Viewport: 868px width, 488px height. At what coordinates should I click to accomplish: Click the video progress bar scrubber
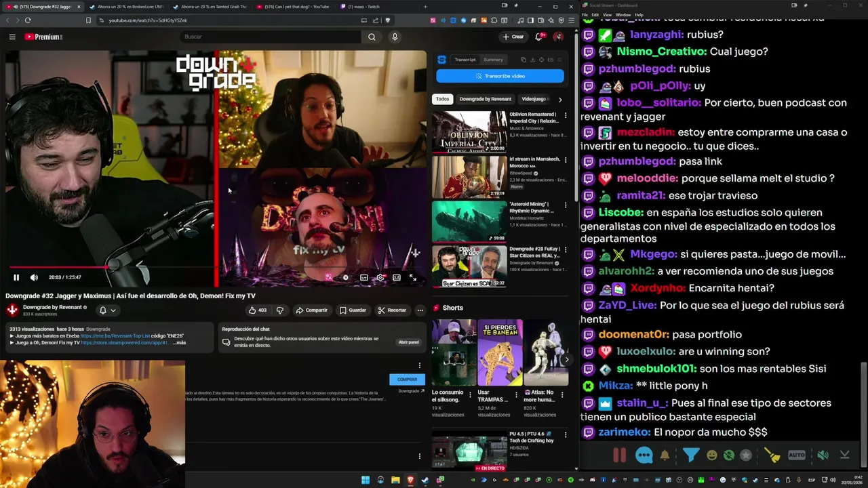tap(106, 267)
